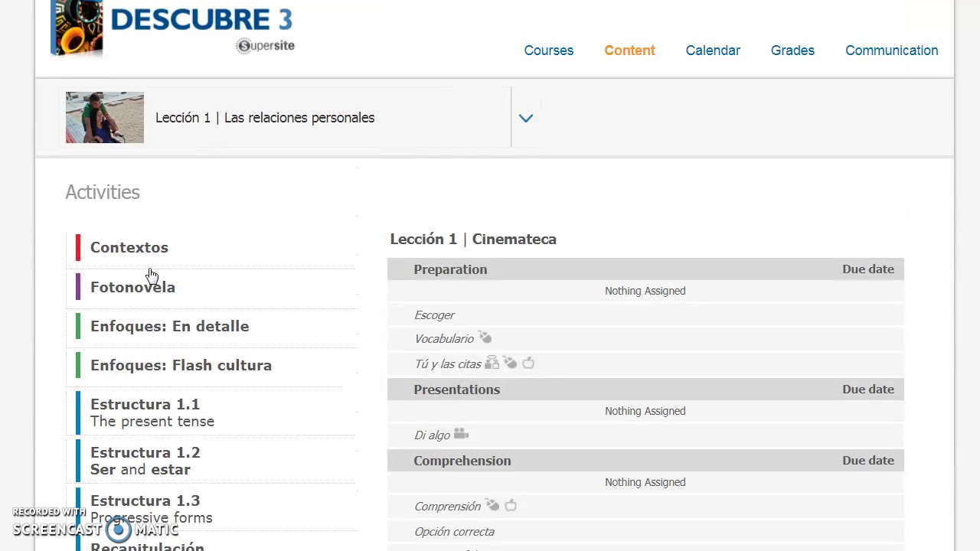Open the Communication tab
The height and width of the screenshot is (551, 980).
pyautogui.click(x=891, y=51)
